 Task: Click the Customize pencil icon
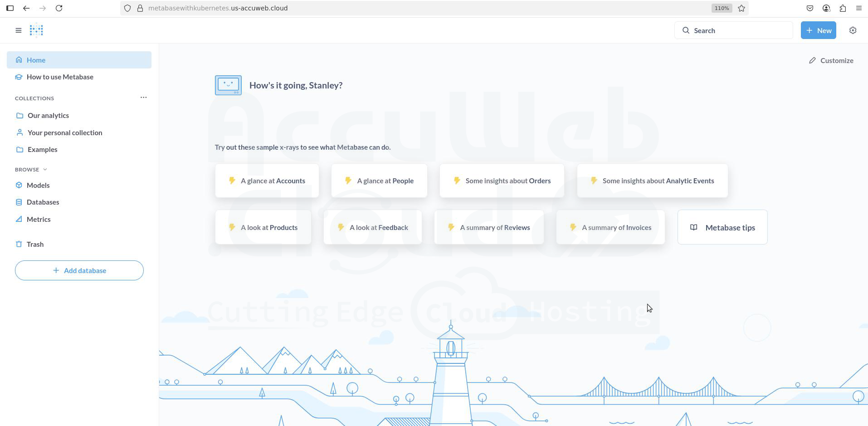(812, 60)
